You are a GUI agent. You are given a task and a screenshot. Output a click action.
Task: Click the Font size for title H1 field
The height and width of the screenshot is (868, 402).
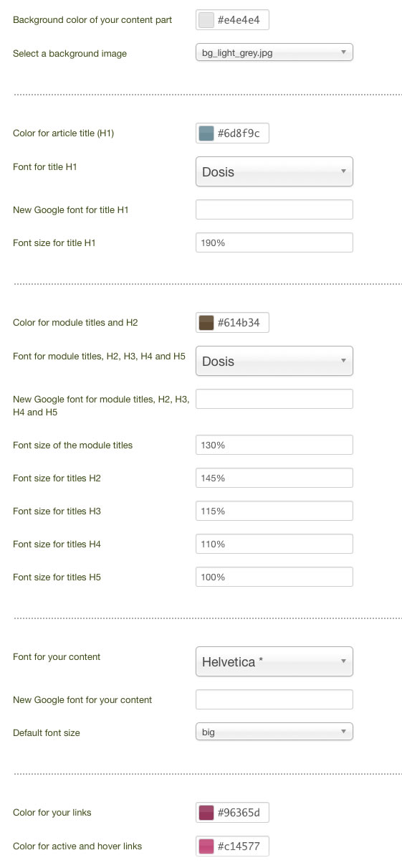pos(274,242)
